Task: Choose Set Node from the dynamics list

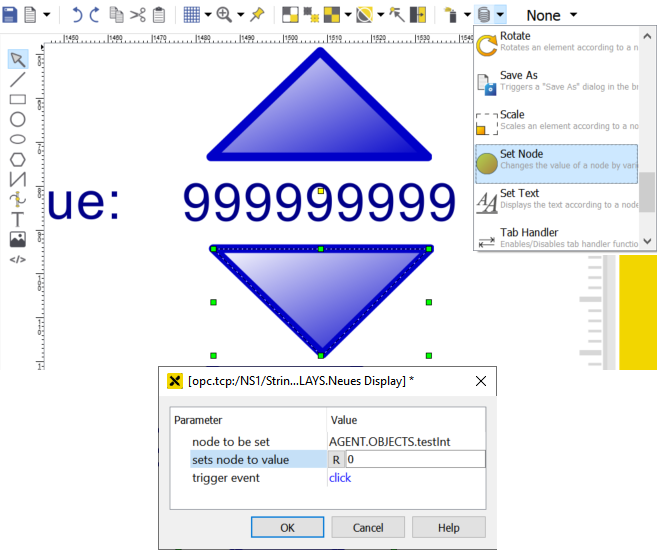Action: [x=556, y=164]
